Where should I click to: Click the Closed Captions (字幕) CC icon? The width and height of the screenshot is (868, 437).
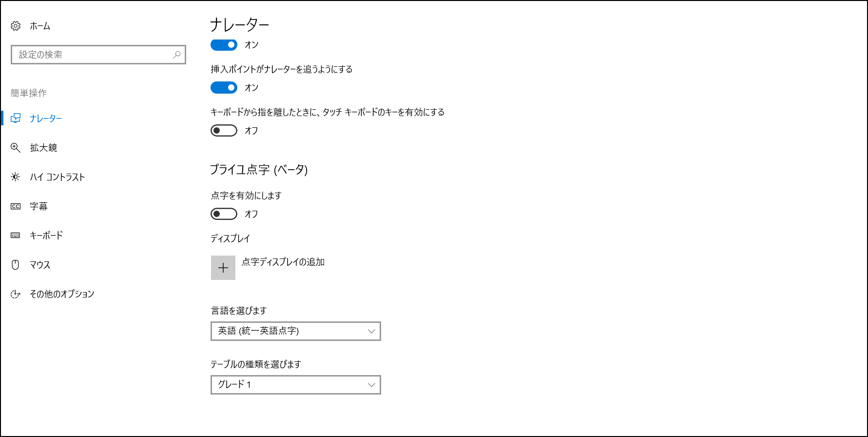(x=16, y=206)
